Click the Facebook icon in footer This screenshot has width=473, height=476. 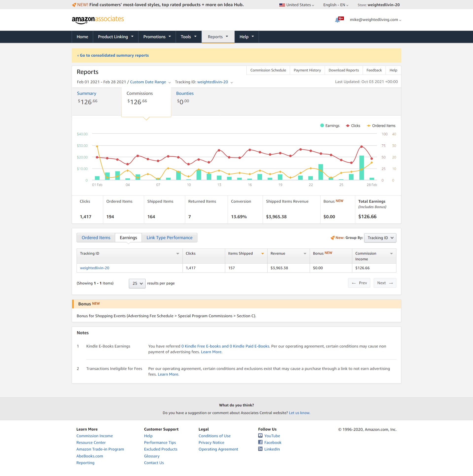[260, 442]
